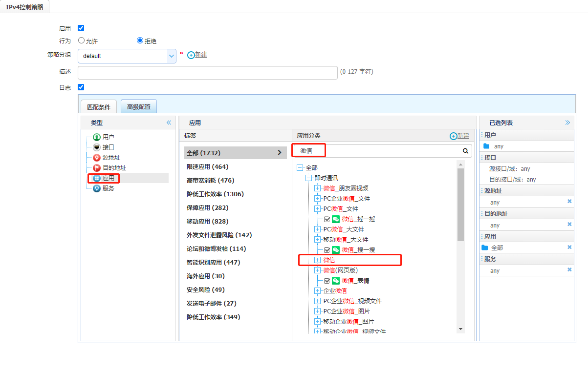Select the 限速应用 (464) tag
The width and height of the screenshot is (588, 371).
coord(207,166)
